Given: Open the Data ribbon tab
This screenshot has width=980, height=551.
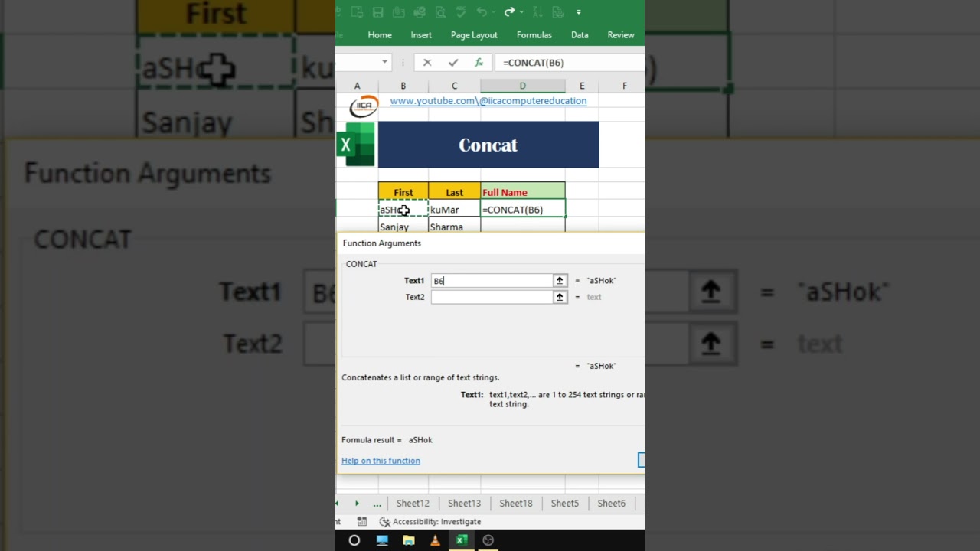Looking at the screenshot, I should (580, 35).
